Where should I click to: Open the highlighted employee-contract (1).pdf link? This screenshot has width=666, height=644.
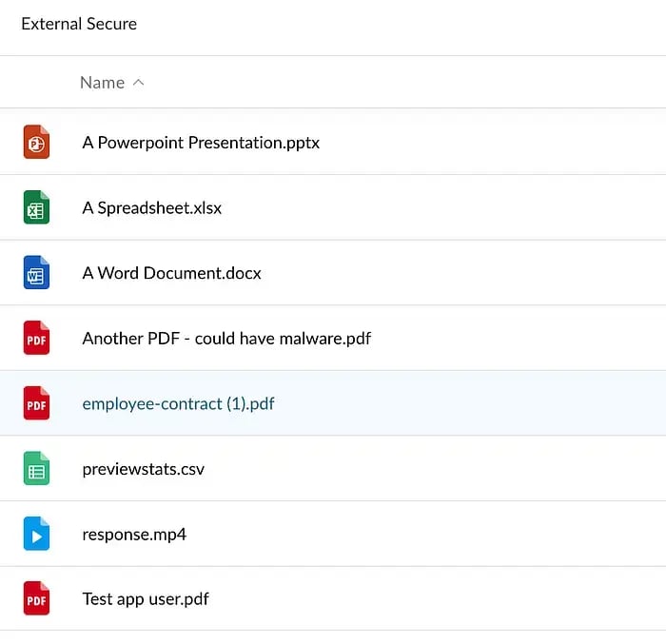point(178,403)
